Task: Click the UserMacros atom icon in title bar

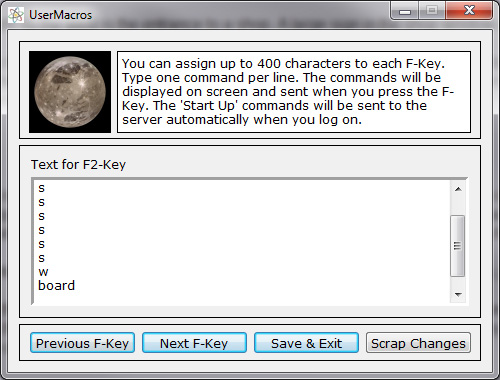Action: [x=16, y=15]
